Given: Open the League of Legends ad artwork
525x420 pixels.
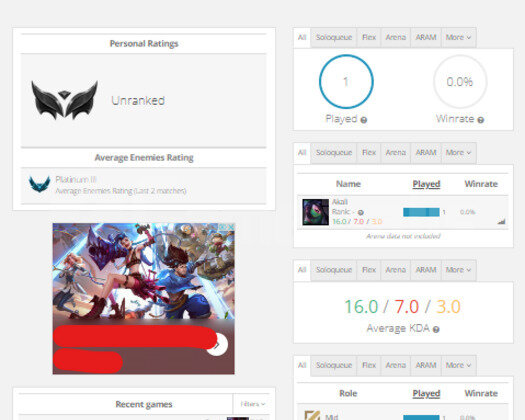Looking at the screenshot, I should pos(144,271).
